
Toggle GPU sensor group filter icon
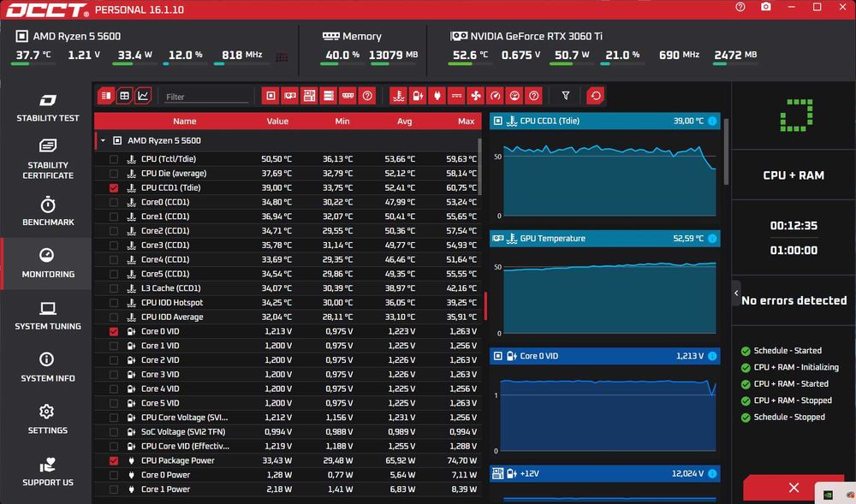coord(290,96)
